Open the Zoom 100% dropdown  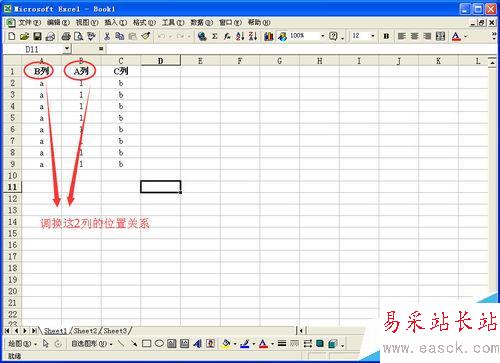322,36
